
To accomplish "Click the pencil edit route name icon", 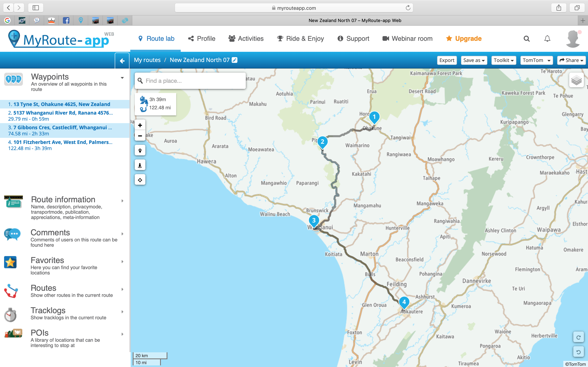I will (x=234, y=60).
